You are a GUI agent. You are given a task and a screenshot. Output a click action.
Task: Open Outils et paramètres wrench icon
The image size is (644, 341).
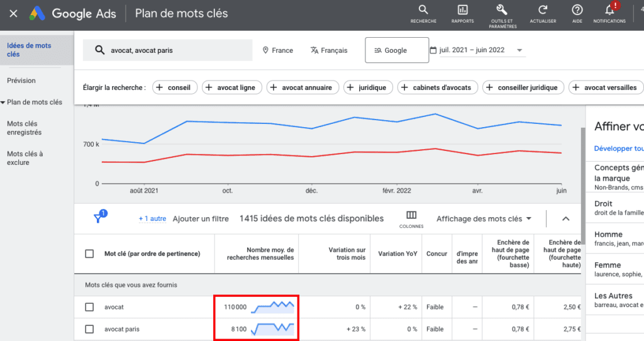click(x=502, y=10)
